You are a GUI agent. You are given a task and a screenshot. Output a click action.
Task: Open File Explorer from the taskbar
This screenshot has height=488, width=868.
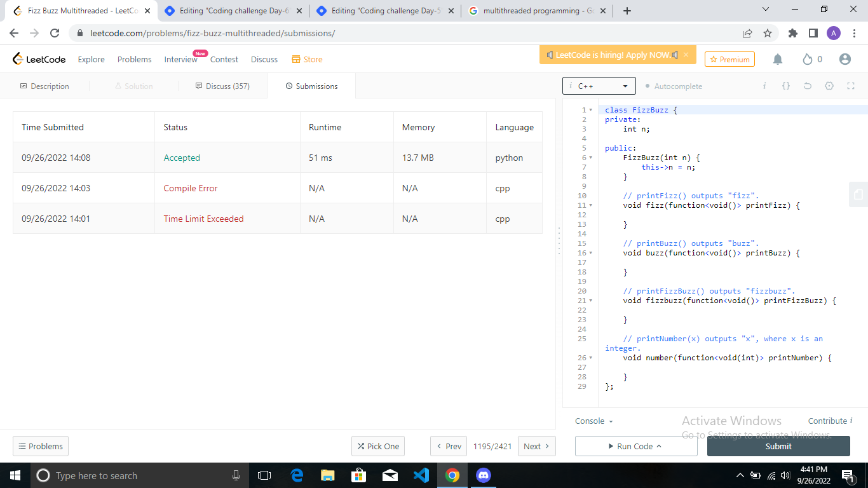click(327, 475)
